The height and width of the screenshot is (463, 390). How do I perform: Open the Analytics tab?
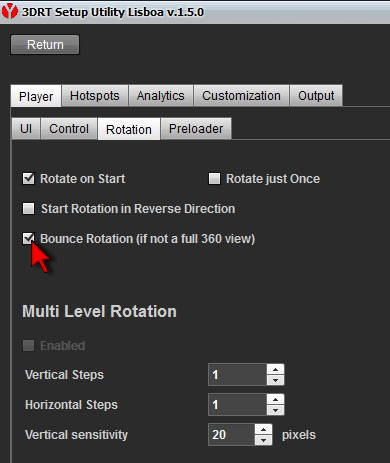click(x=161, y=96)
